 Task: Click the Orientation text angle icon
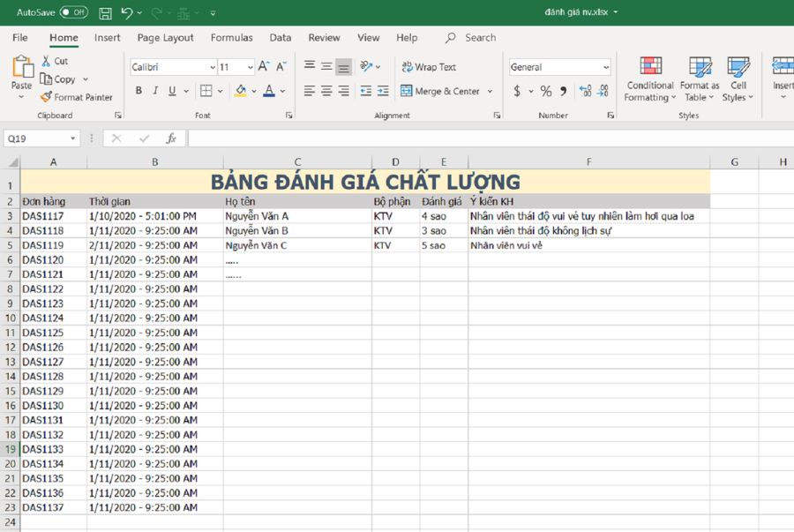(x=366, y=66)
